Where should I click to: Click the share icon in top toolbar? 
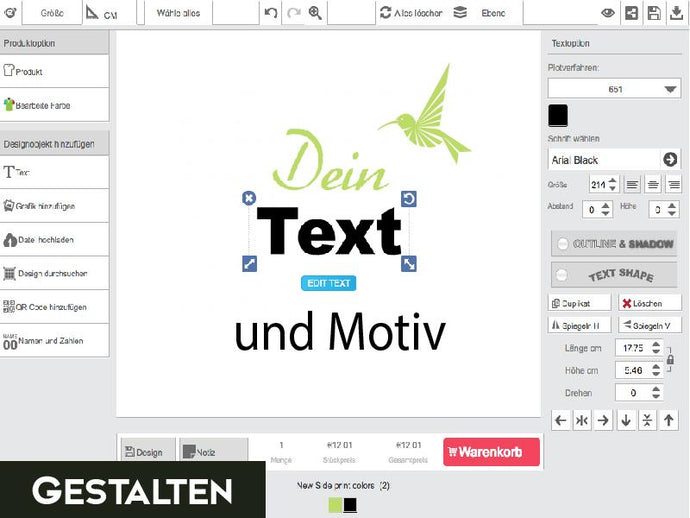pos(631,13)
